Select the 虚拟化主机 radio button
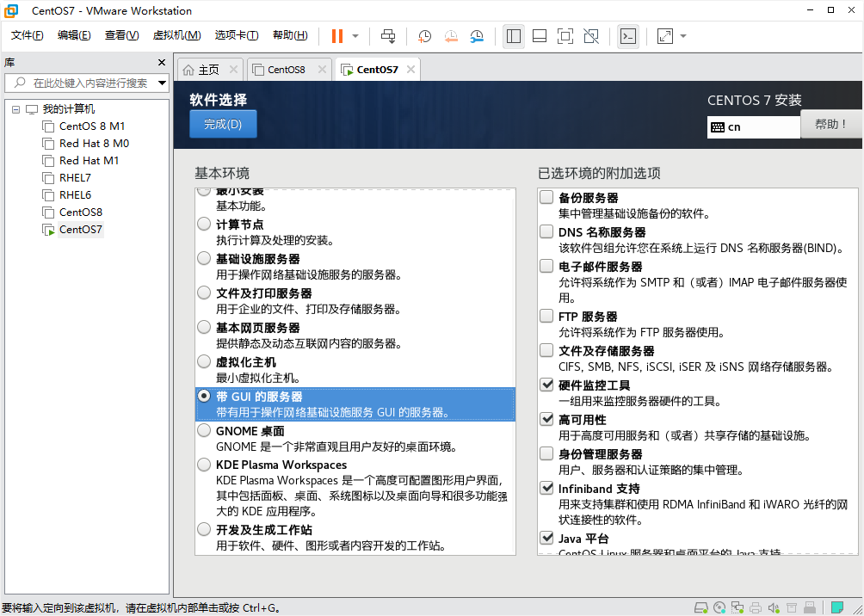 204,361
